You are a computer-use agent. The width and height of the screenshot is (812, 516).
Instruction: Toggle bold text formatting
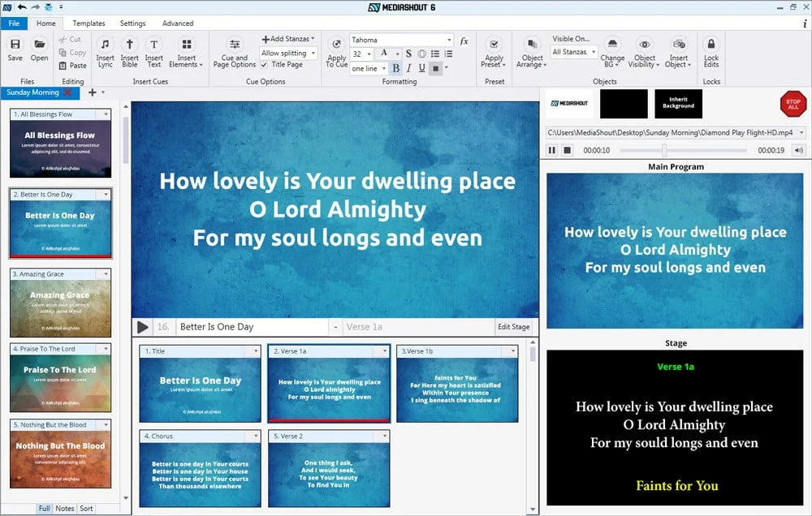[395, 69]
